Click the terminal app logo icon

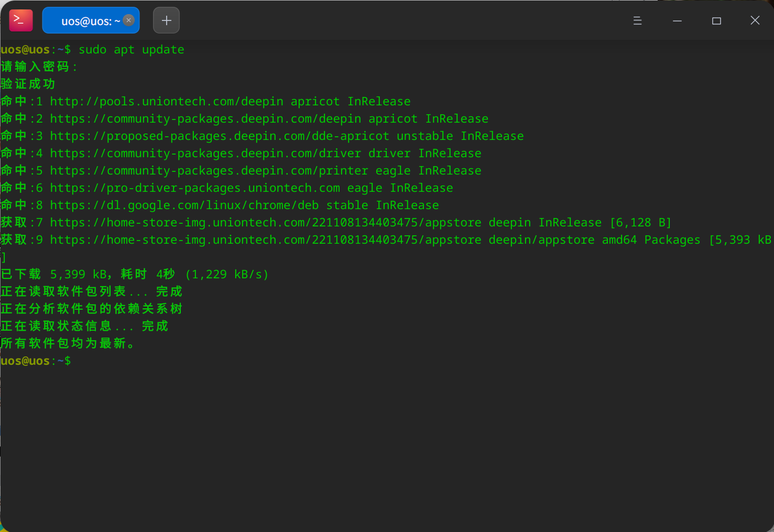pos(21,20)
